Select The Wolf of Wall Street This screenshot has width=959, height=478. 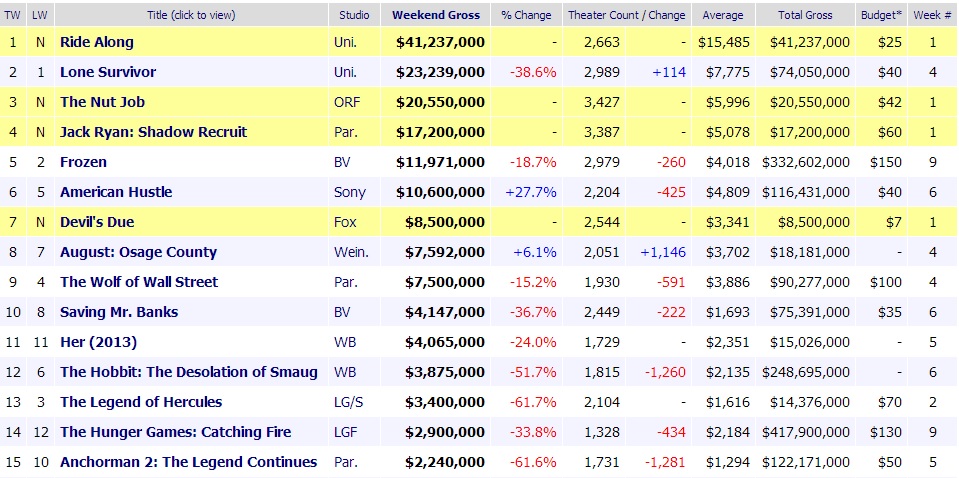click(x=139, y=282)
